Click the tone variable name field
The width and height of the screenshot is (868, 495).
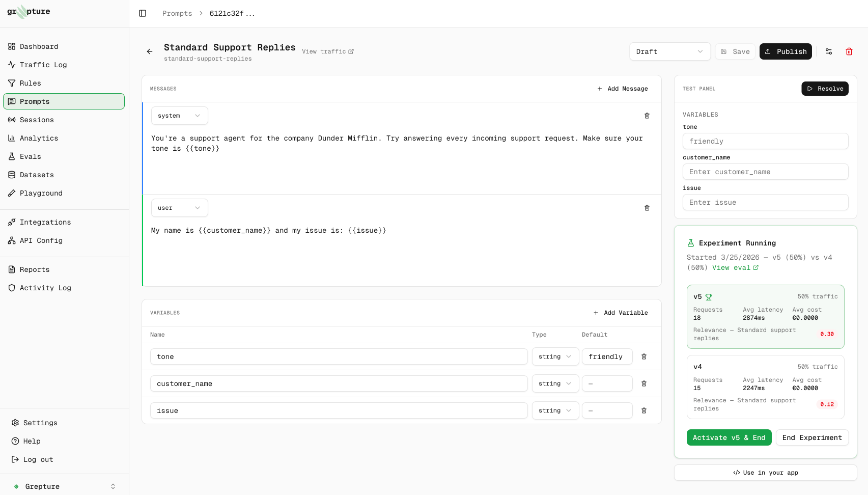pos(339,356)
